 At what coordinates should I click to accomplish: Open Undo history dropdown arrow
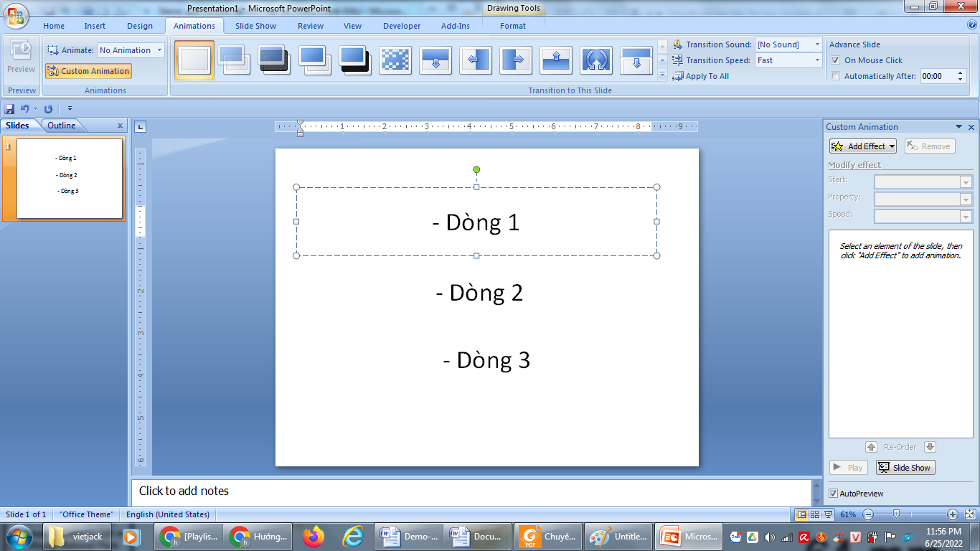click(35, 109)
